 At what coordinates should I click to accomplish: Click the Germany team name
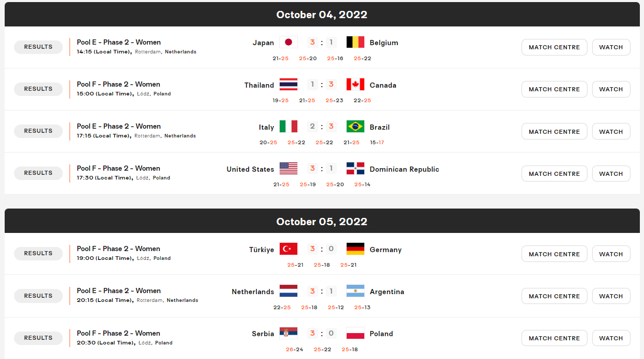pyautogui.click(x=386, y=250)
